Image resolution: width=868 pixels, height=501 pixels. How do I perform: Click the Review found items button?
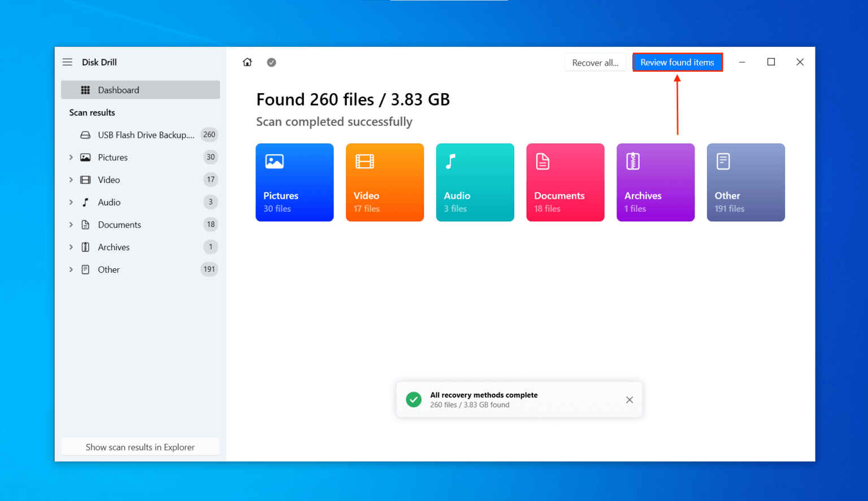[678, 62]
